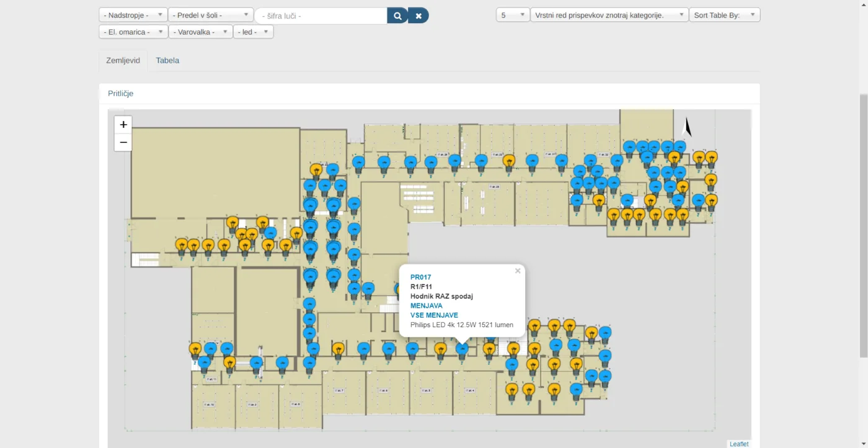
Task: Switch to the Tabela tab
Action: pos(167,60)
